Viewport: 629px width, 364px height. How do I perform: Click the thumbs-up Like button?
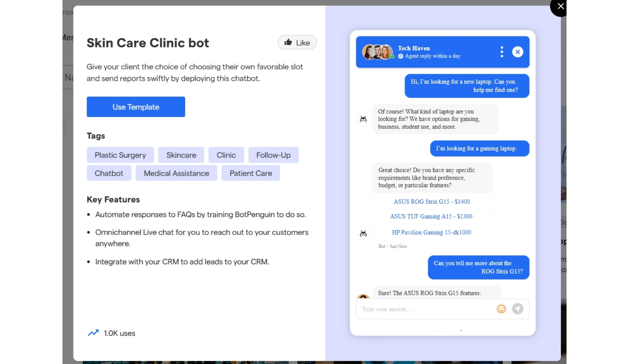click(x=297, y=42)
